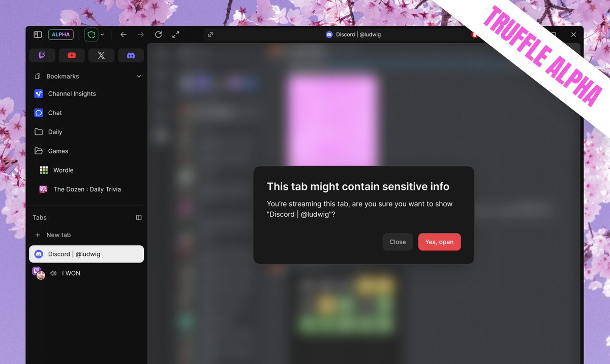Click the link icon in the address bar
Viewport: 610px width, 364px height.
[210, 35]
